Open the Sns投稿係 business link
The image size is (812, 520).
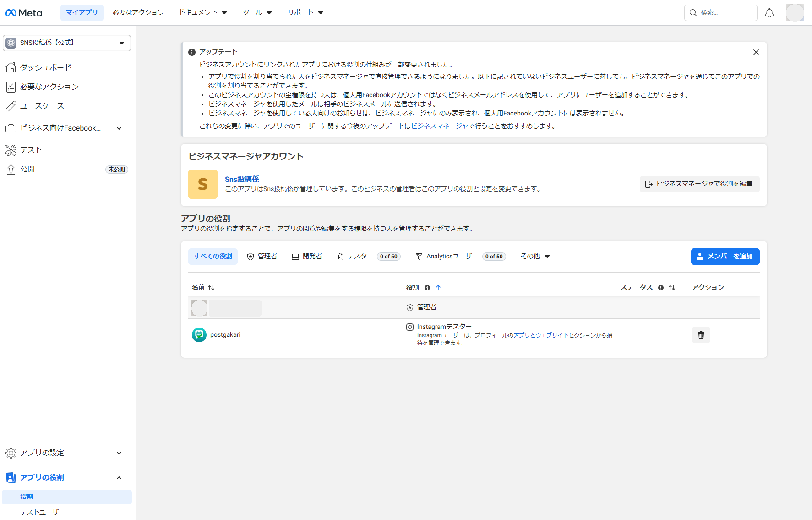point(242,179)
